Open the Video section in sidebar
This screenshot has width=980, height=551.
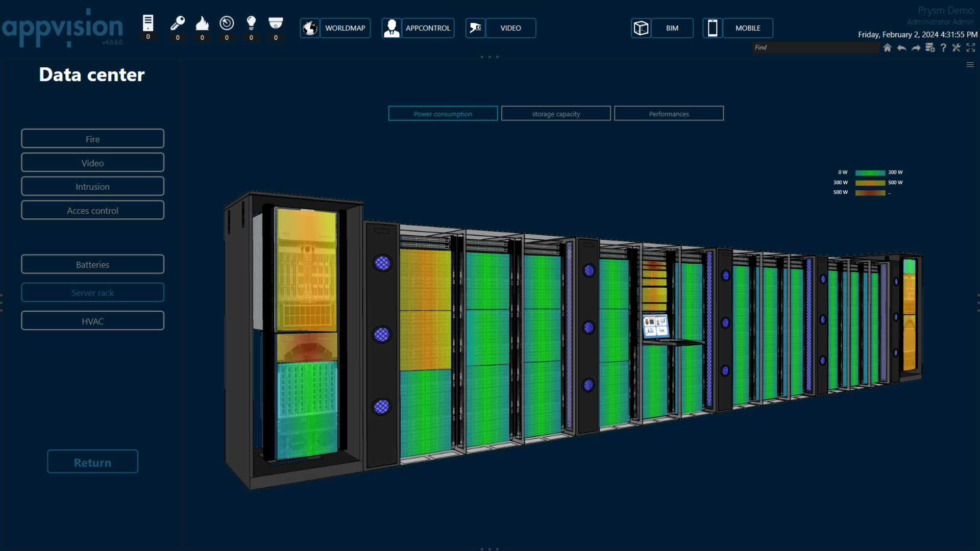pos(92,163)
